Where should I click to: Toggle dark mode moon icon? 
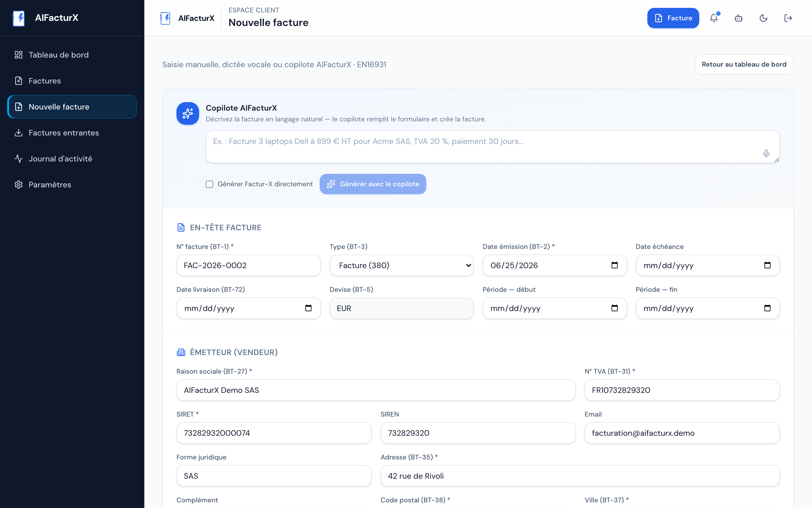(763, 18)
